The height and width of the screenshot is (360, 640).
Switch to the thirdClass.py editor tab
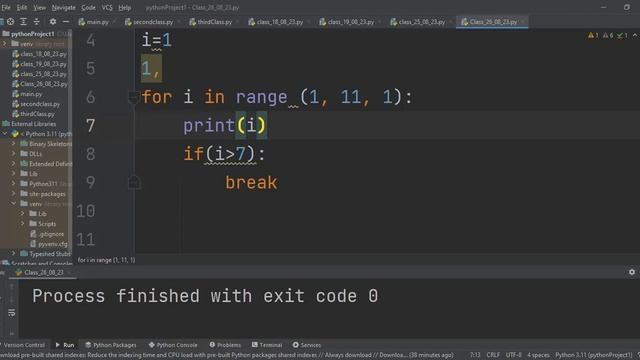(214, 22)
